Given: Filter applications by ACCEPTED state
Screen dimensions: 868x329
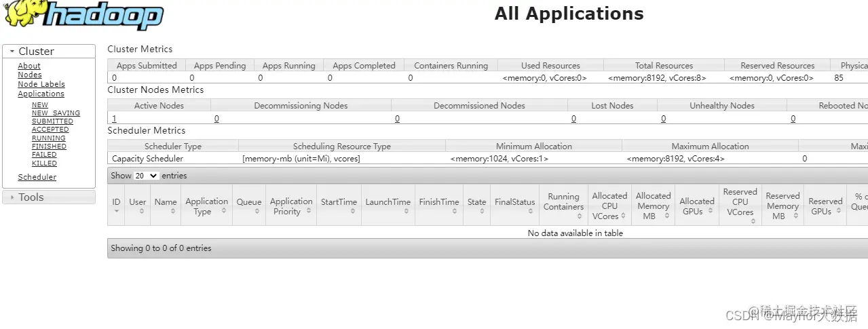Looking at the screenshot, I should (x=50, y=130).
